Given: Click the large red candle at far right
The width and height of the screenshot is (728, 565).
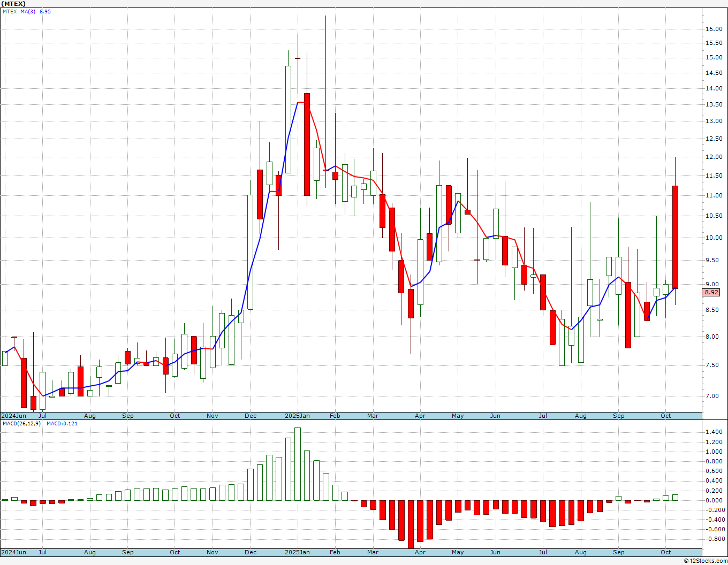Looking at the screenshot, I should click(x=676, y=237).
